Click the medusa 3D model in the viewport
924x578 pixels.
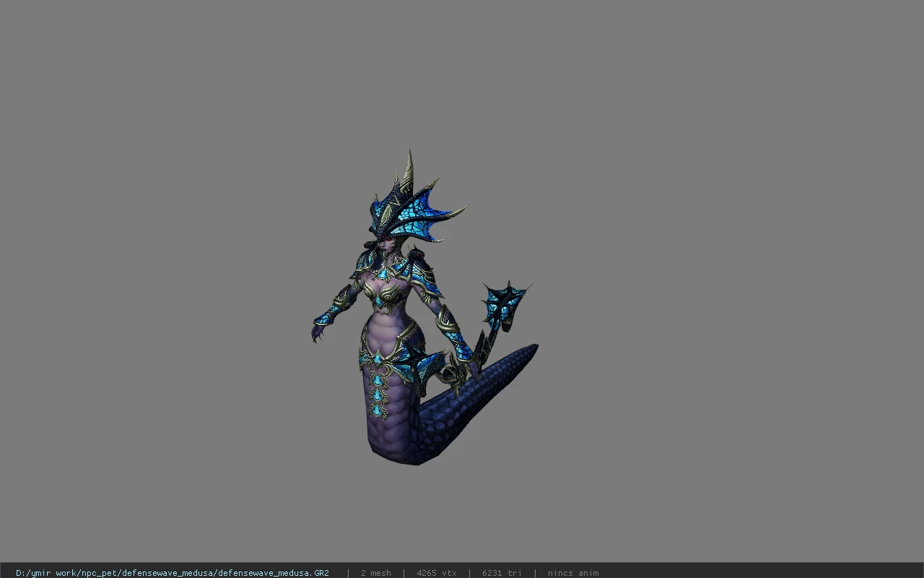(x=424, y=307)
